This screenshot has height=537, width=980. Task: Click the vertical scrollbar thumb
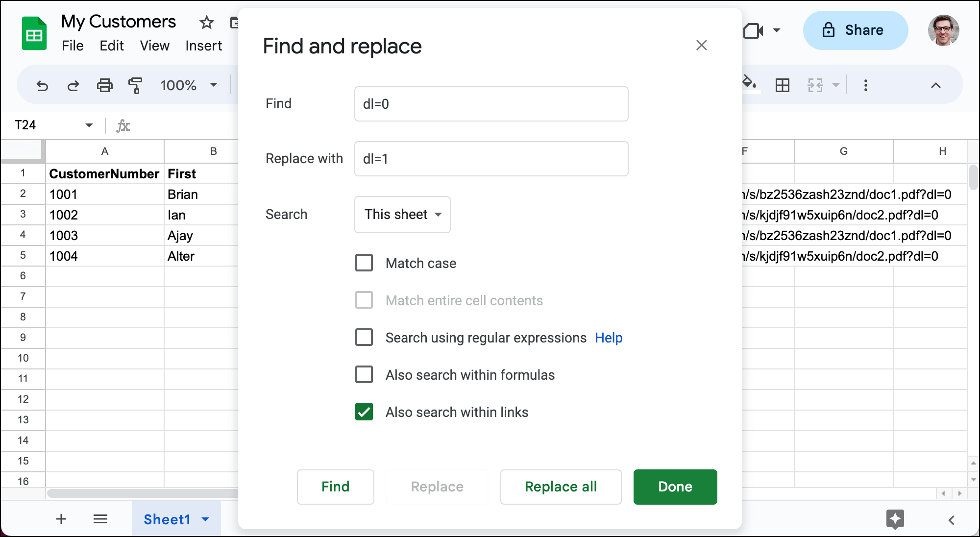pyautogui.click(x=974, y=177)
